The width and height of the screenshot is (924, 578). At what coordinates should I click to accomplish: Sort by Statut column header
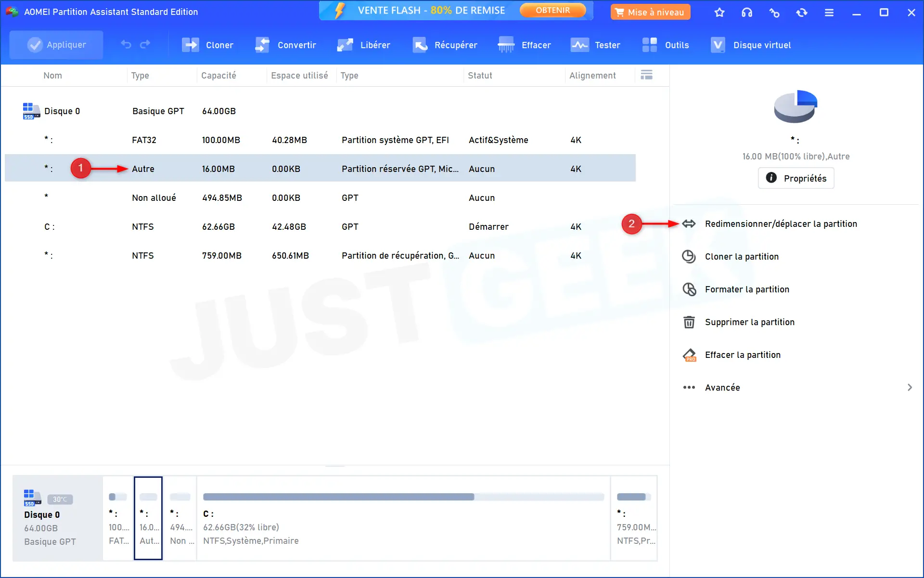(x=480, y=76)
